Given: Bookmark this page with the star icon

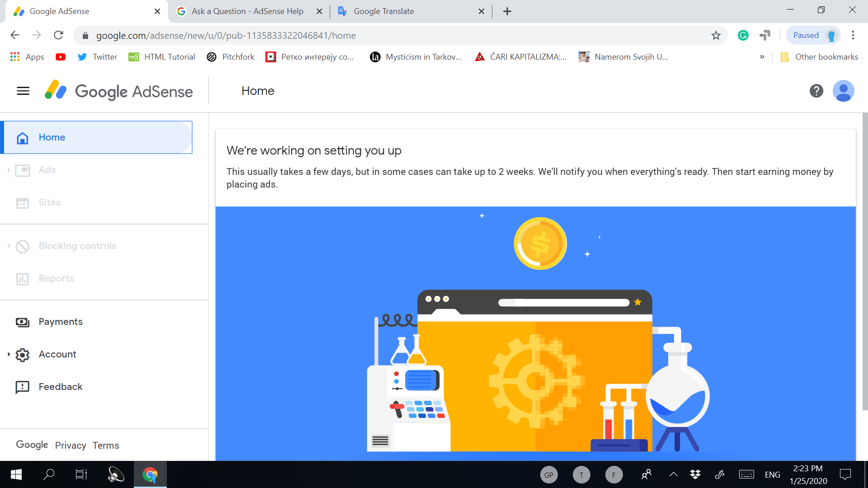Looking at the screenshot, I should (x=716, y=35).
